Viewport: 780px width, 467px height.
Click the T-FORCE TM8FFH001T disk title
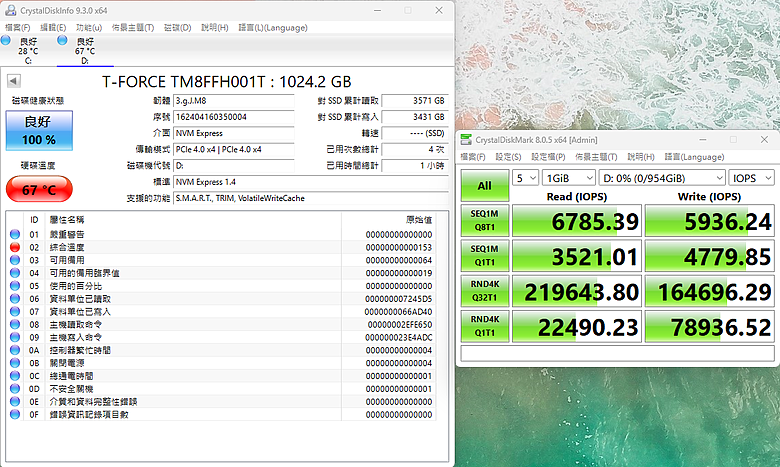(x=227, y=82)
